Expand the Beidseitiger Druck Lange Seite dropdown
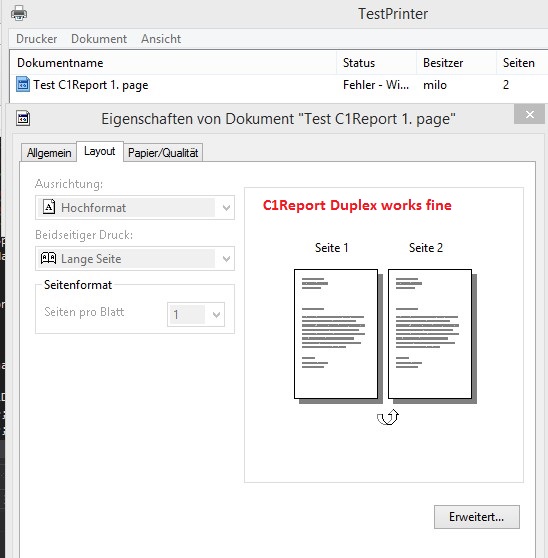Screen dimensions: 548x558 (135, 258)
